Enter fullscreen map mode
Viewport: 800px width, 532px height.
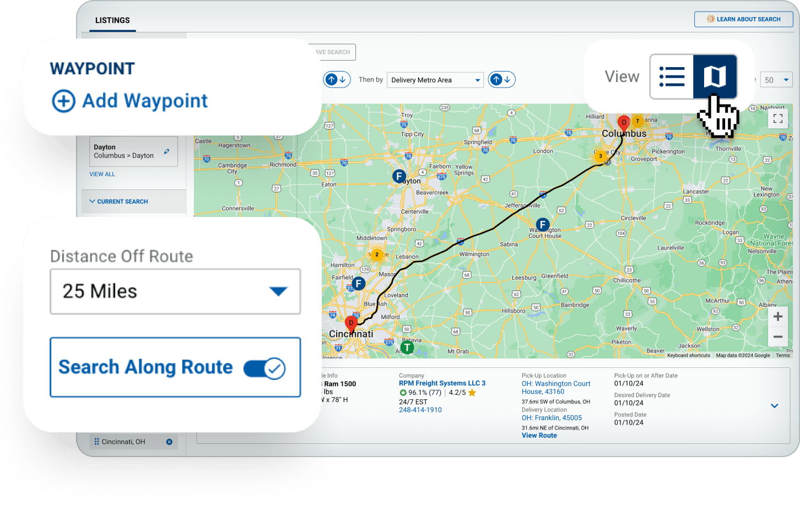pyautogui.click(x=777, y=118)
